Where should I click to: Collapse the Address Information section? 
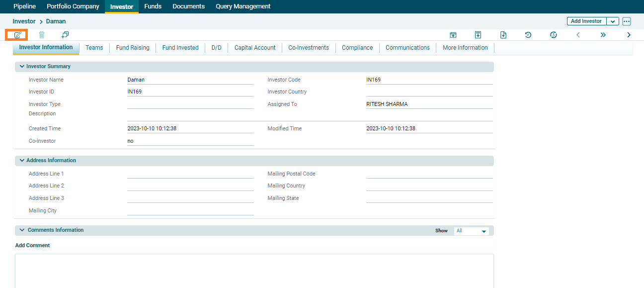click(x=22, y=160)
